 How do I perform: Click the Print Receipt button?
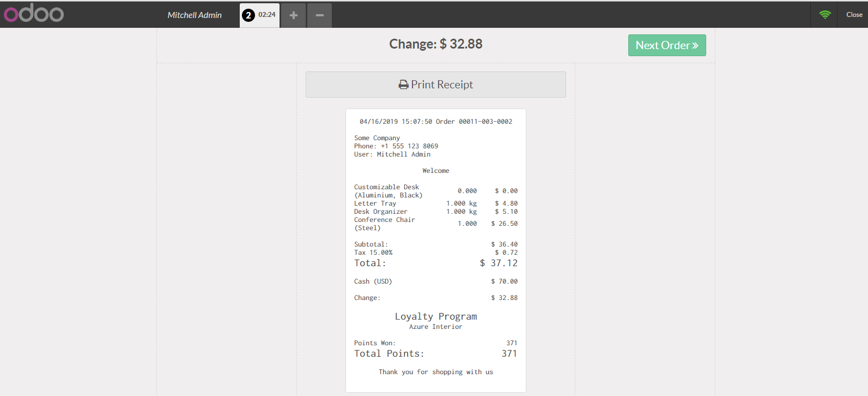pyautogui.click(x=436, y=85)
